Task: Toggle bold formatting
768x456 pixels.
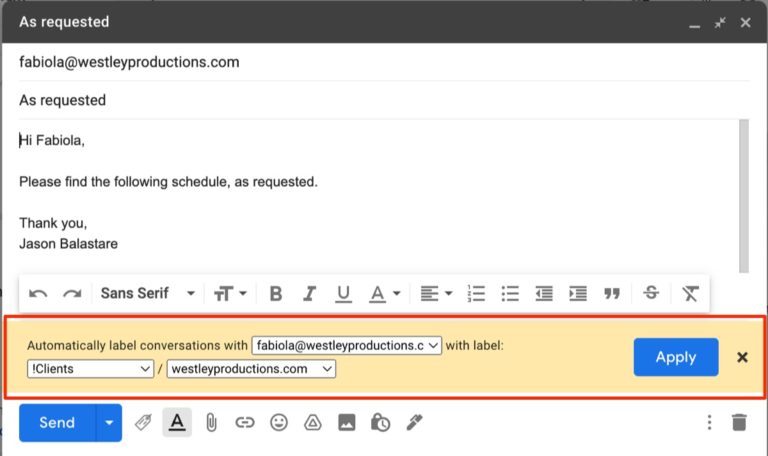Action: click(x=276, y=294)
